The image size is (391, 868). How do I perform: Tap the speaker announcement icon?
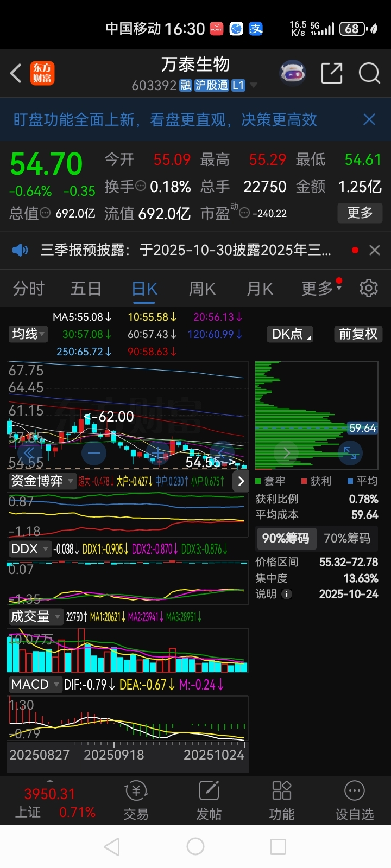(x=20, y=250)
